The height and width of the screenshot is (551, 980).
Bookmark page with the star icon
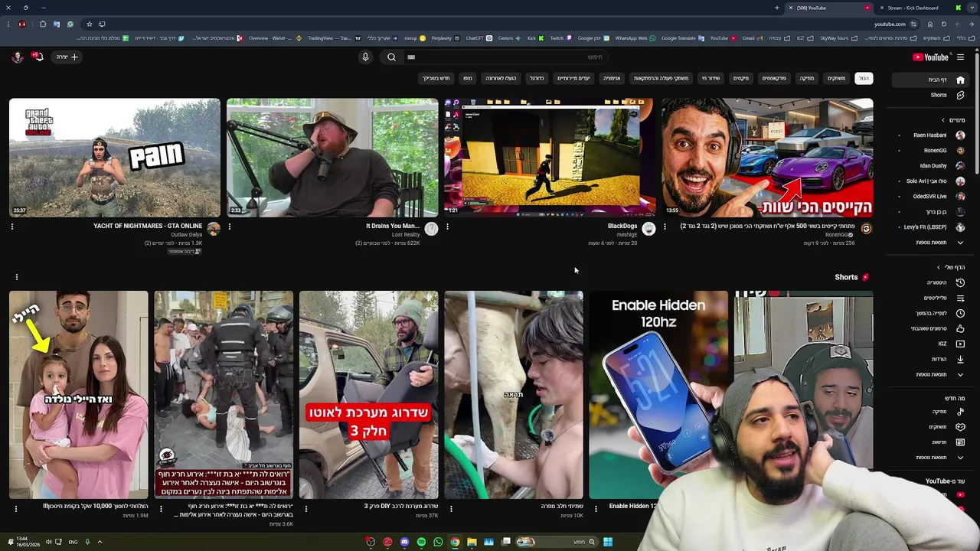click(x=89, y=24)
